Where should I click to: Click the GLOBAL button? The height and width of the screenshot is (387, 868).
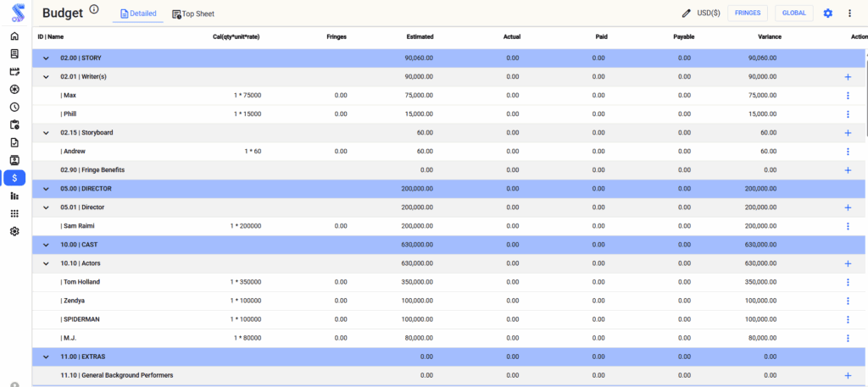tap(793, 14)
